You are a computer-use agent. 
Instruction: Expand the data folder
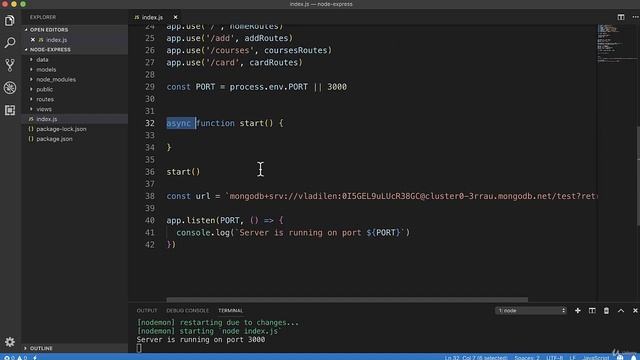click(x=42, y=60)
